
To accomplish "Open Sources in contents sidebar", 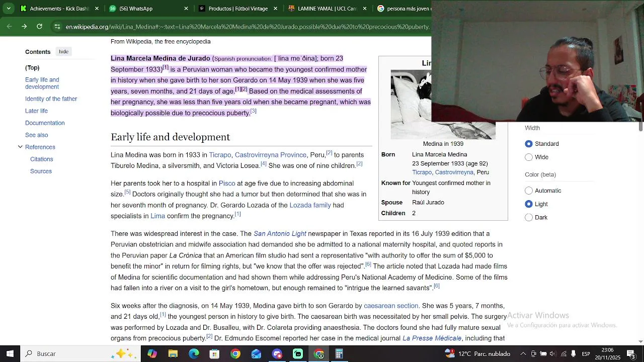I will pos(41,171).
